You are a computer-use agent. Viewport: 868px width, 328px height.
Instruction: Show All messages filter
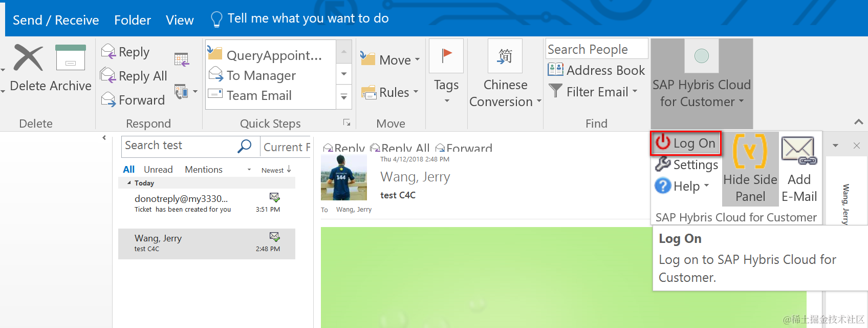(x=128, y=169)
